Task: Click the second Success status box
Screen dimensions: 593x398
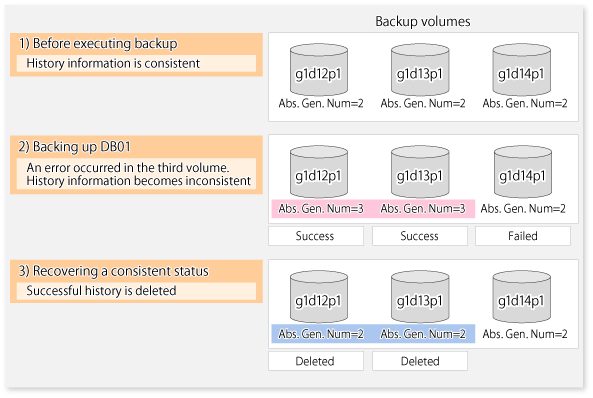Action: click(420, 236)
